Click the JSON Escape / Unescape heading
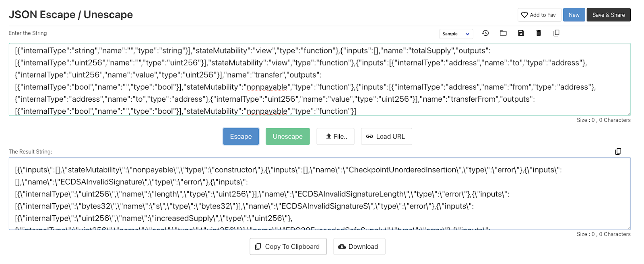The height and width of the screenshot is (264, 644). pos(71,14)
